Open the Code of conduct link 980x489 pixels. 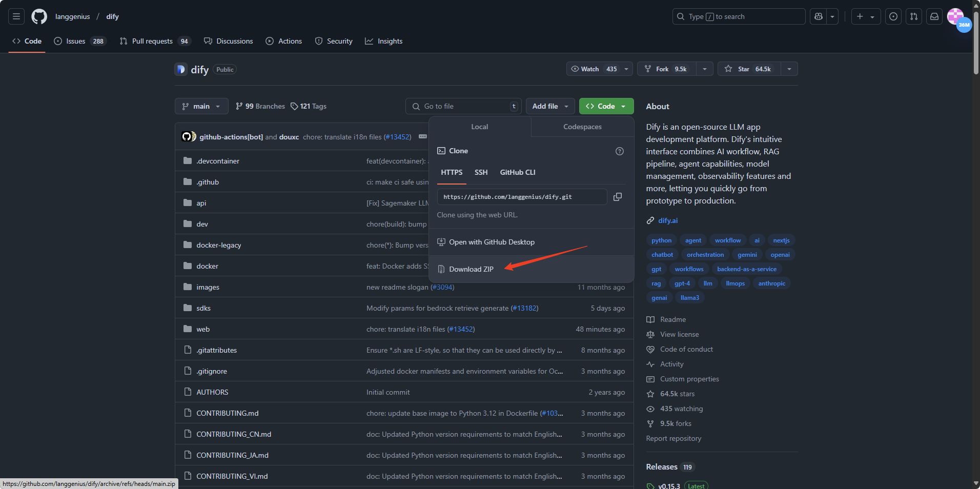[x=686, y=349]
